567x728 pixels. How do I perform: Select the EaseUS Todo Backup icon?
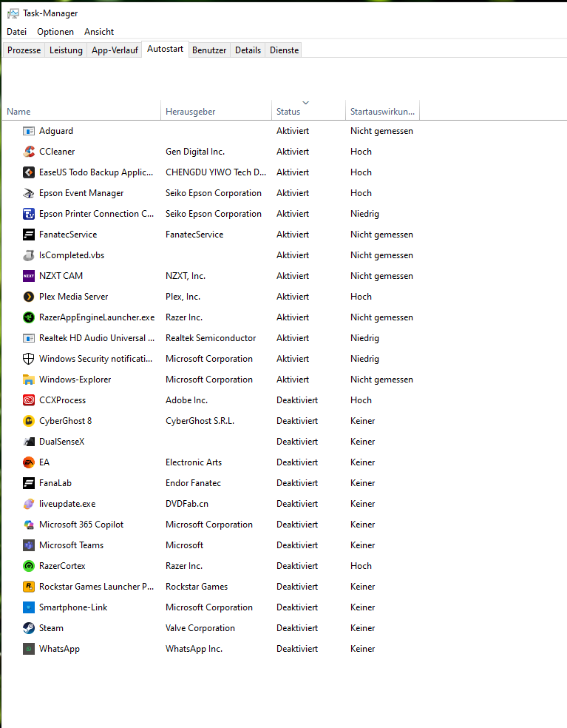click(29, 172)
